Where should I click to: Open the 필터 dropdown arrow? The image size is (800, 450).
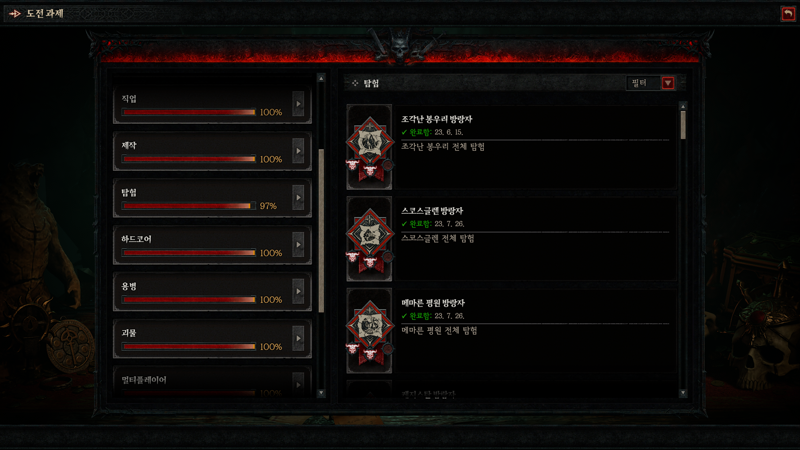668,83
